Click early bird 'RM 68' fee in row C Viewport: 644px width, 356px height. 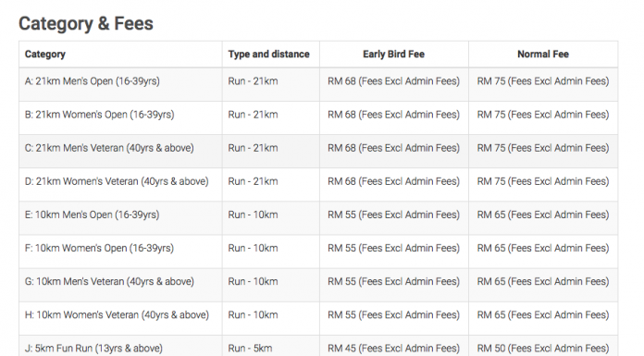(341, 148)
